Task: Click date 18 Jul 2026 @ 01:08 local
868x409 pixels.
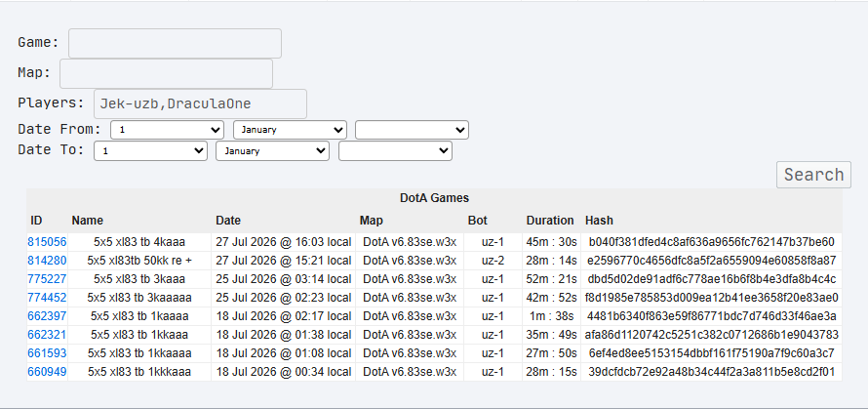Action: click(x=284, y=353)
